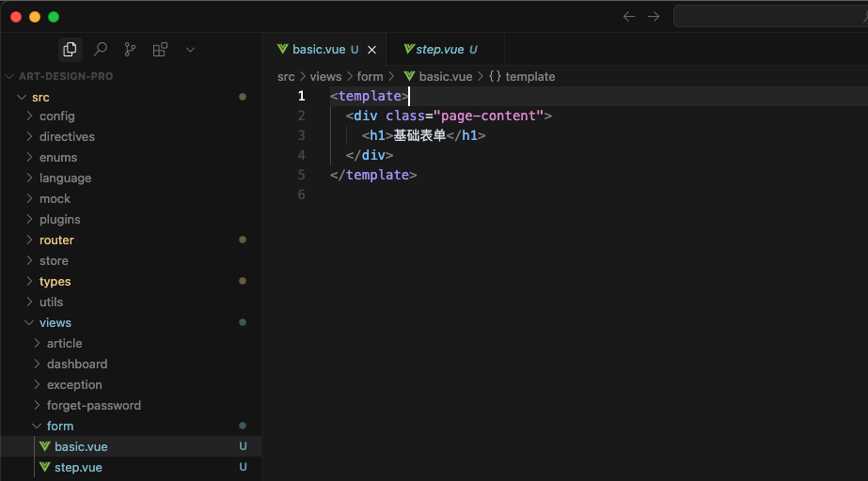
Task: Place cursor on the 基础表单 heading text
Action: [x=419, y=135]
